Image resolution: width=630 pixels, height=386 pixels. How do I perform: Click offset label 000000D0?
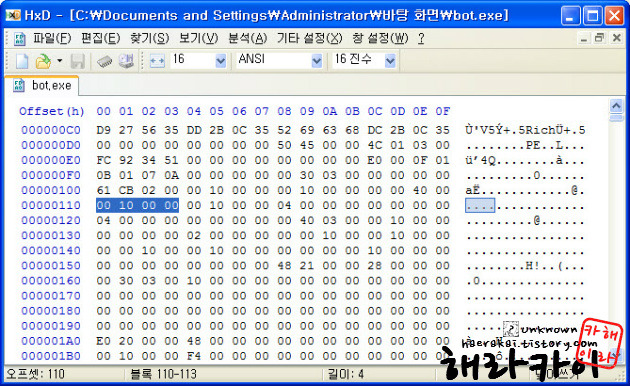coord(51,145)
